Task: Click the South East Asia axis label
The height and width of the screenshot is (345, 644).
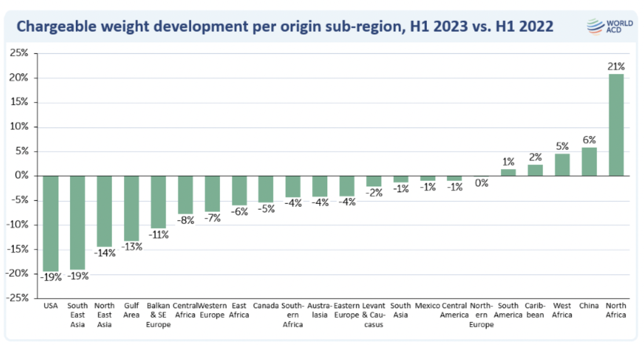Action: [77, 315]
